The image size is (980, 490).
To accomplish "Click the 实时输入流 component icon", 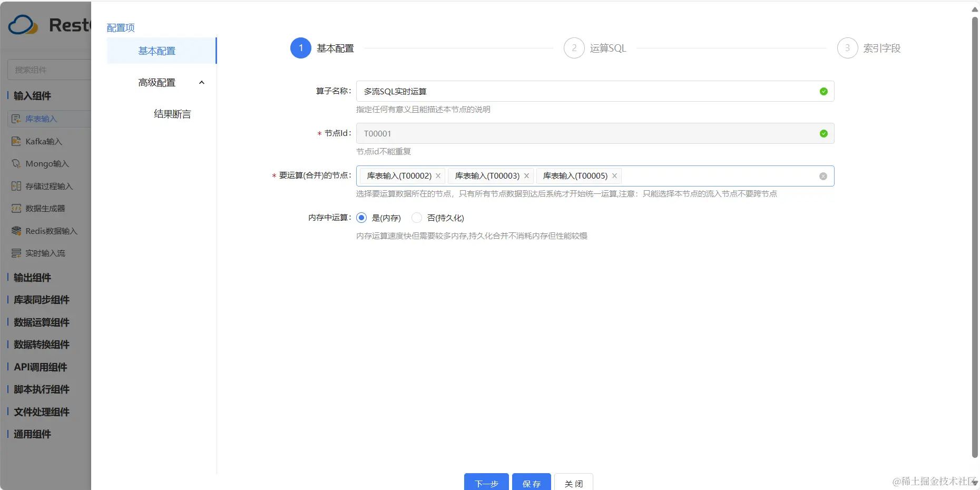I will [x=16, y=253].
